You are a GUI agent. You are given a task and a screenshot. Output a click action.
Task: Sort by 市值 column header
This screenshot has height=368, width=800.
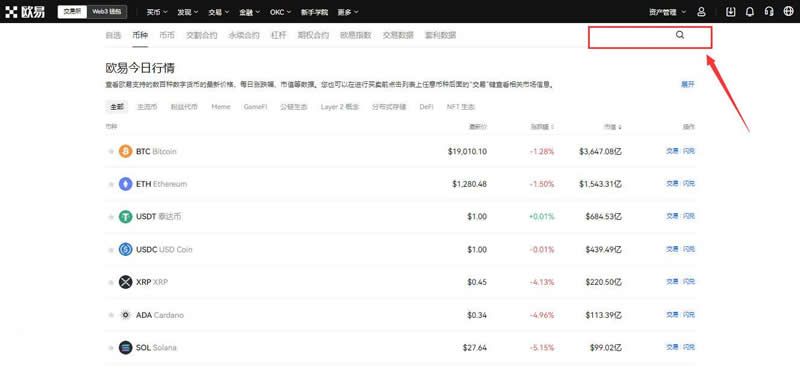[x=613, y=126]
